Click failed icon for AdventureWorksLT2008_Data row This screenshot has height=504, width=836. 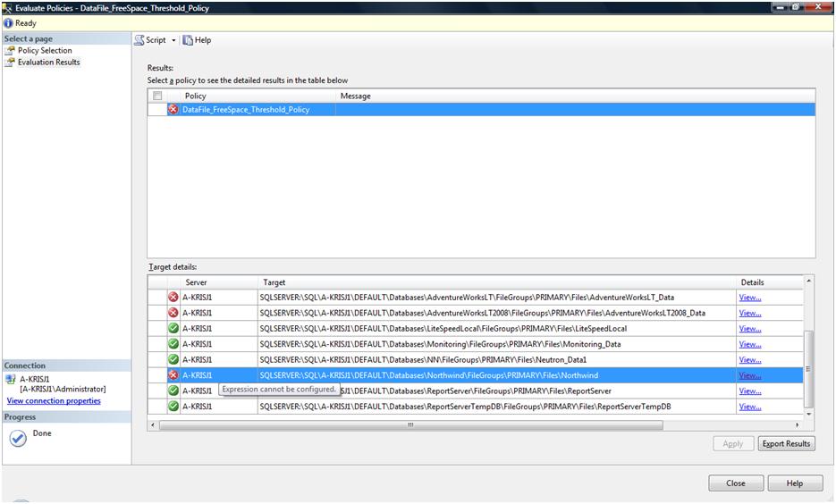(x=173, y=313)
